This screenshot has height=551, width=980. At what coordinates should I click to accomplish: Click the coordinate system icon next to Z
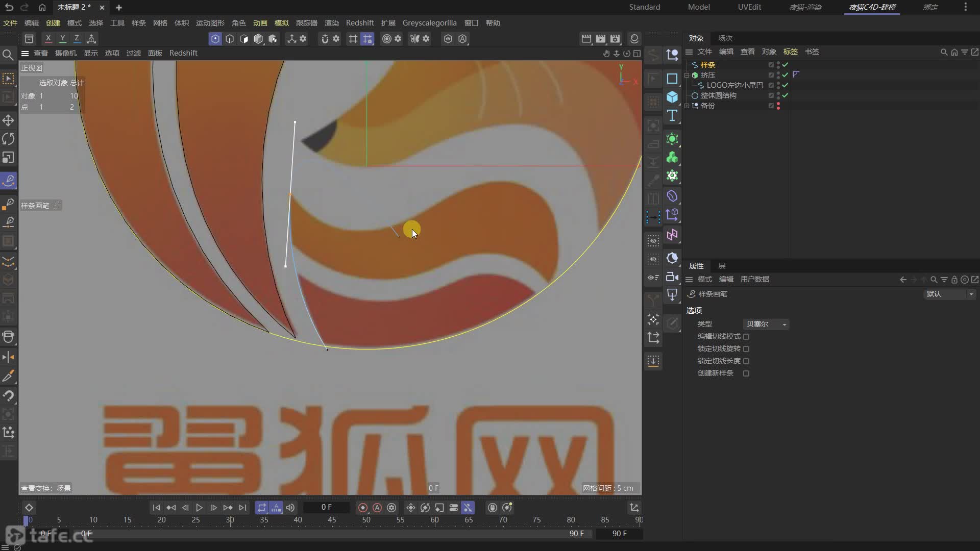91,39
